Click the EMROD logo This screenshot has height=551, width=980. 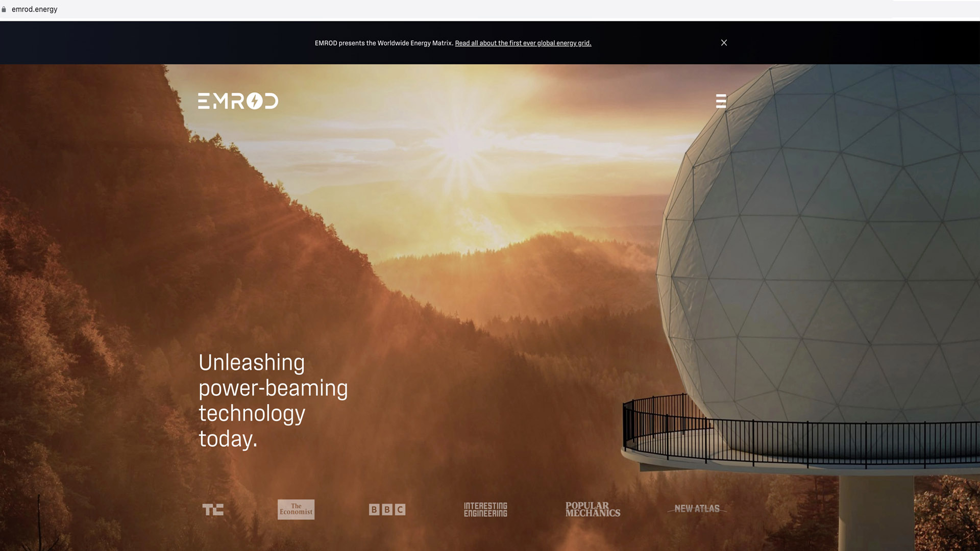(x=238, y=101)
